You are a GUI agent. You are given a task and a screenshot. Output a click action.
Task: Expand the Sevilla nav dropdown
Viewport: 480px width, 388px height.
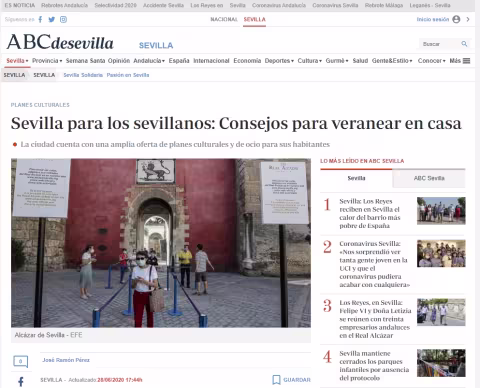17,61
